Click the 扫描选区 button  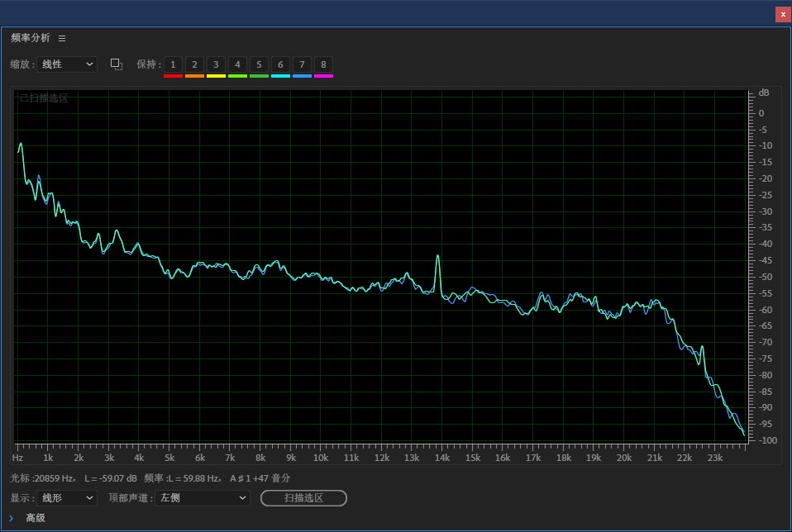pos(303,498)
